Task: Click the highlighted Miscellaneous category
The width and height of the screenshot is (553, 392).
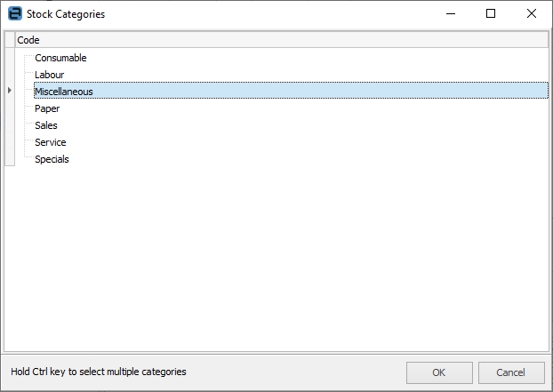Action: (x=291, y=91)
